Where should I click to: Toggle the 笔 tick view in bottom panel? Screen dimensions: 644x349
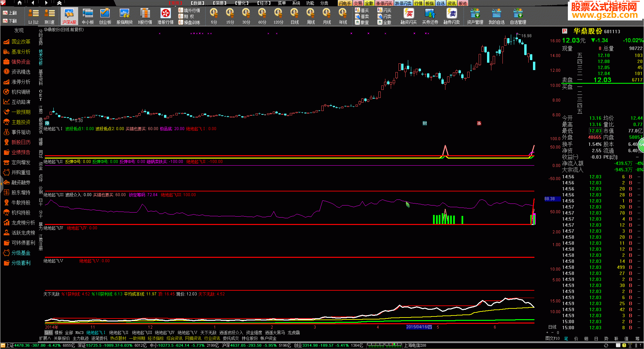click(x=566, y=338)
